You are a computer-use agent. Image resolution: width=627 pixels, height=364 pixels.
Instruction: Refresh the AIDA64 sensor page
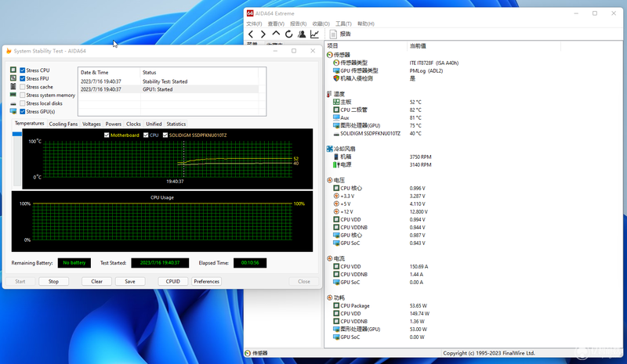tap(288, 34)
